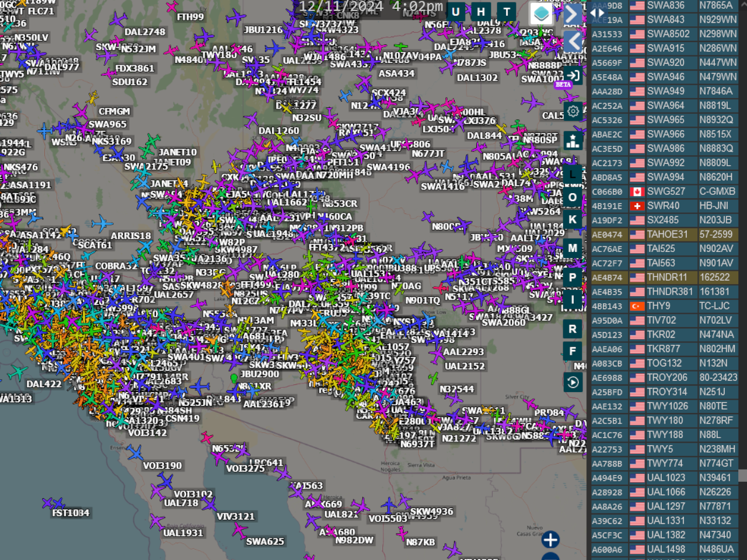Click the US flag on the THNDR11 row
This screenshot has height=560, width=747.
pos(637,278)
